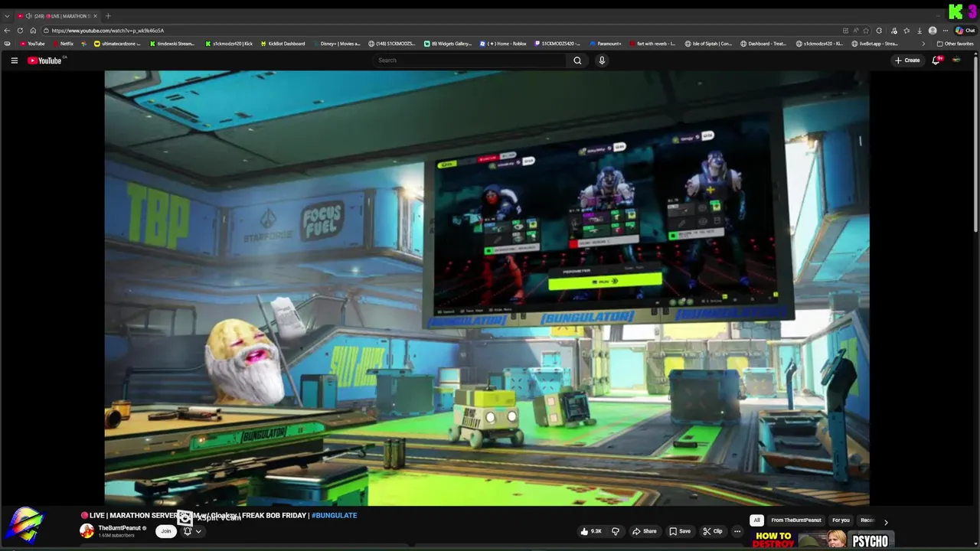
Task: Dislike the video with thumbs down
Action: (x=615, y=531)
